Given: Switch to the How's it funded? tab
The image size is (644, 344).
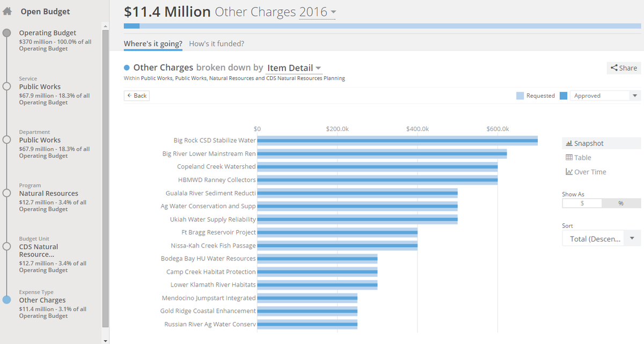Looking at the screenshot, I should pos(216,43).
